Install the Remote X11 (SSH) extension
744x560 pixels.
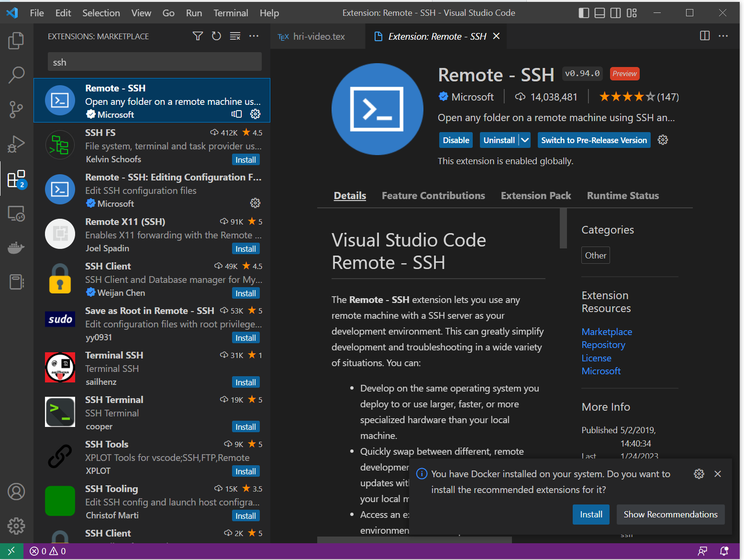[x=245, y=249]
